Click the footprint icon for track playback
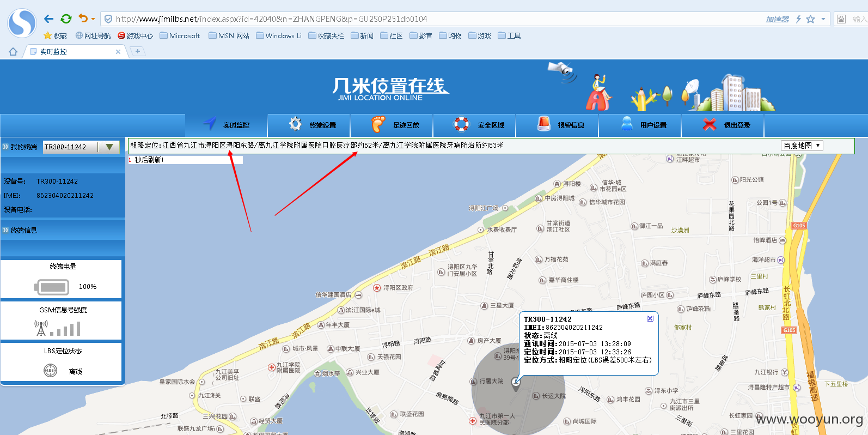 pos(378,124)
